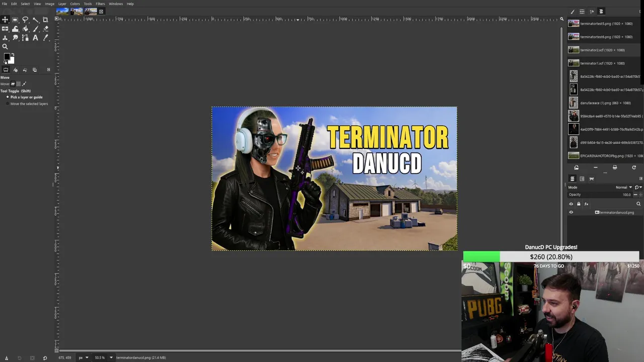Switch to Paths tab in layers dock

pyautogui.click(x=592, y=178)
